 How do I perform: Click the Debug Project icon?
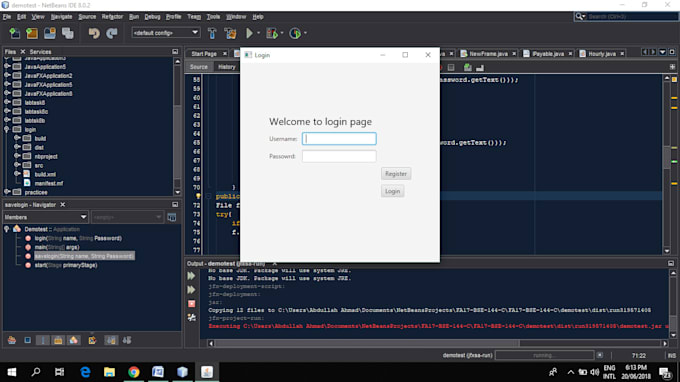(x=272, y=33)
